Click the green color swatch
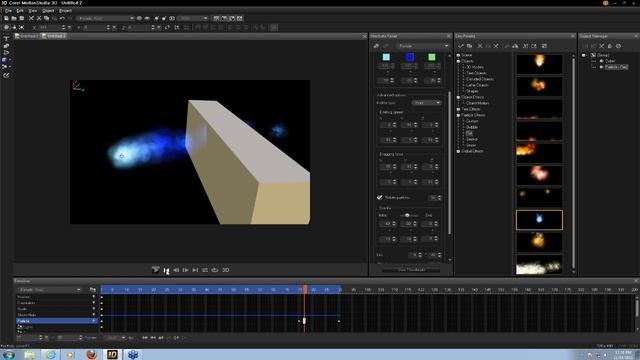Image resolution: width=640 pixels, height=360 pixels. click(x=432, y=57)
